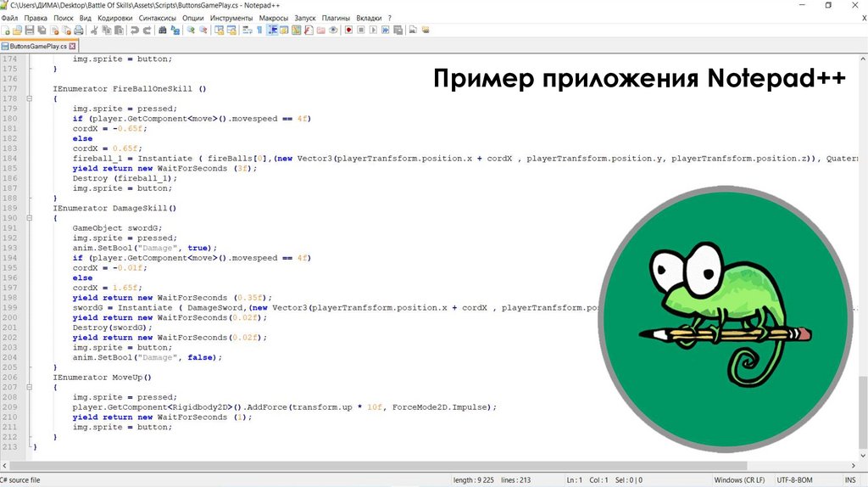Open the Запуск menu
The height and width of the screenshot is (487, 868).
tap(304, 18)
